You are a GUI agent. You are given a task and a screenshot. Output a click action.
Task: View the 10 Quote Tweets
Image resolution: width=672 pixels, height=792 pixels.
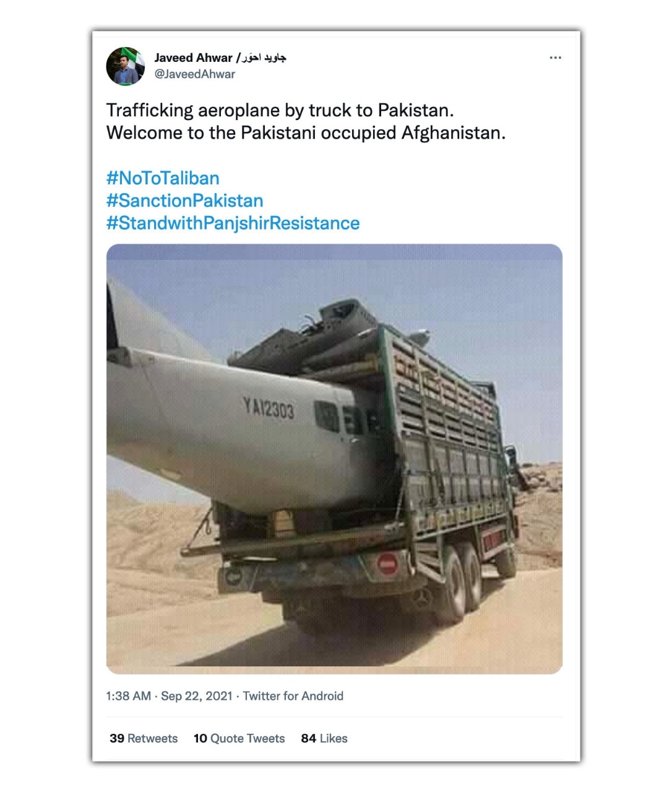[x=239, y=738]
